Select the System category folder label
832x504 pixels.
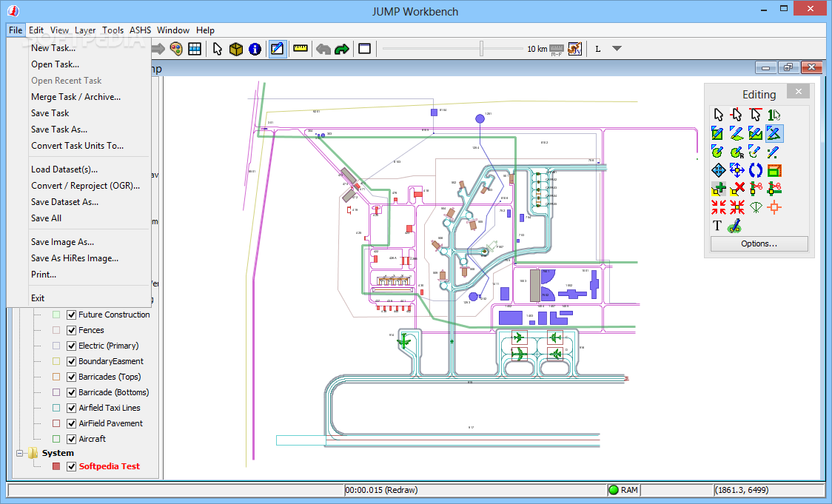58,453
